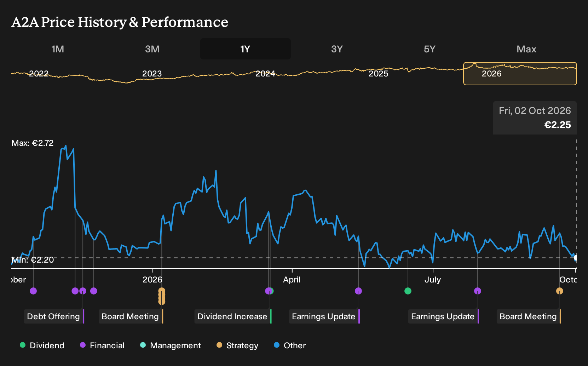Click the orange Strategy marker near October

(560, 291)
